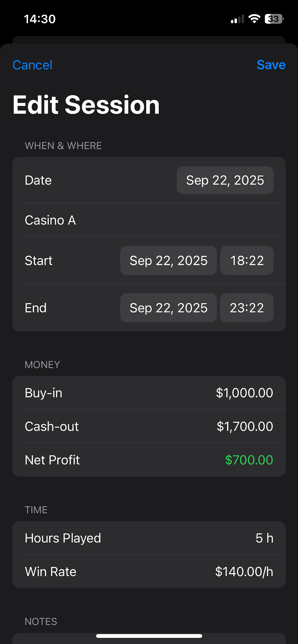Change the Start time 18:22
This screenshot has width=298, height=644.
(247, 260)
